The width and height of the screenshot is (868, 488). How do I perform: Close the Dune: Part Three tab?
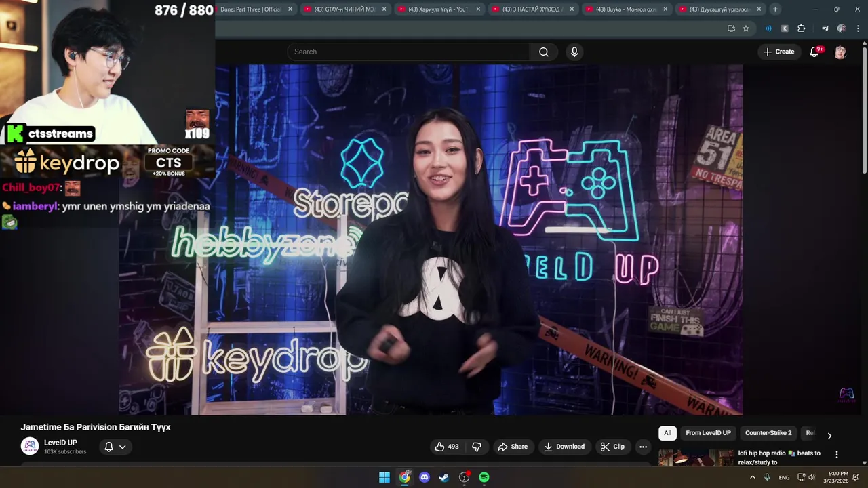[x=290, y=9]
